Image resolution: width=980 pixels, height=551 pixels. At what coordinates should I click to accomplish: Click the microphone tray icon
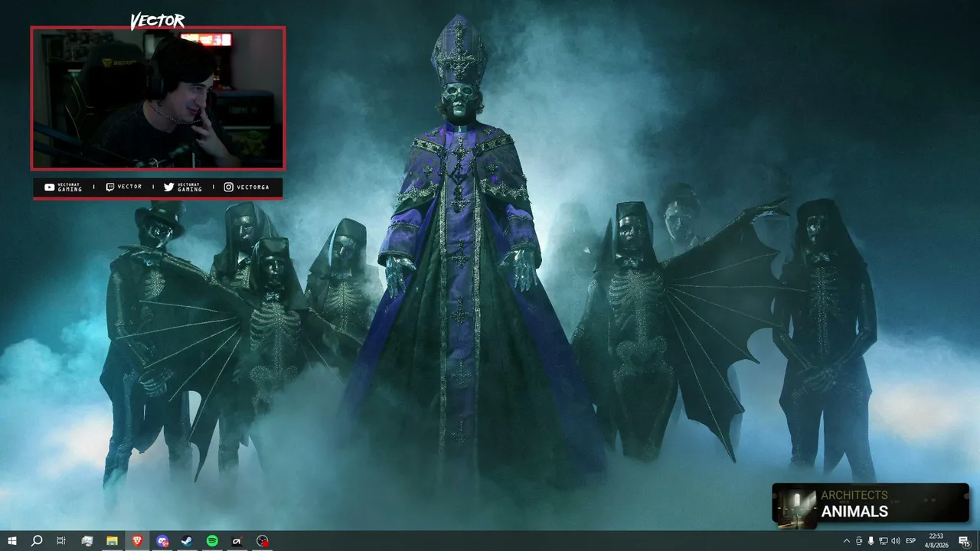click(871, 541)
